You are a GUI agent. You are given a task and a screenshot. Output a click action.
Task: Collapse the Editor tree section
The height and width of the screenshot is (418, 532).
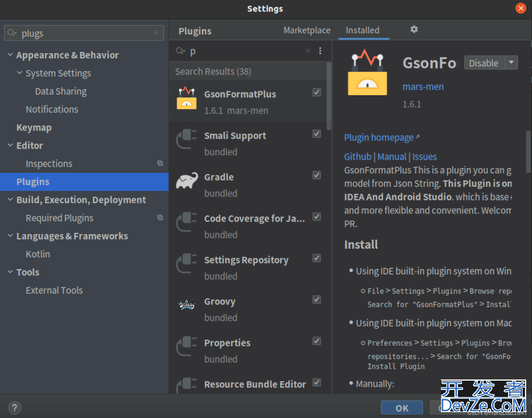[10, 145]
